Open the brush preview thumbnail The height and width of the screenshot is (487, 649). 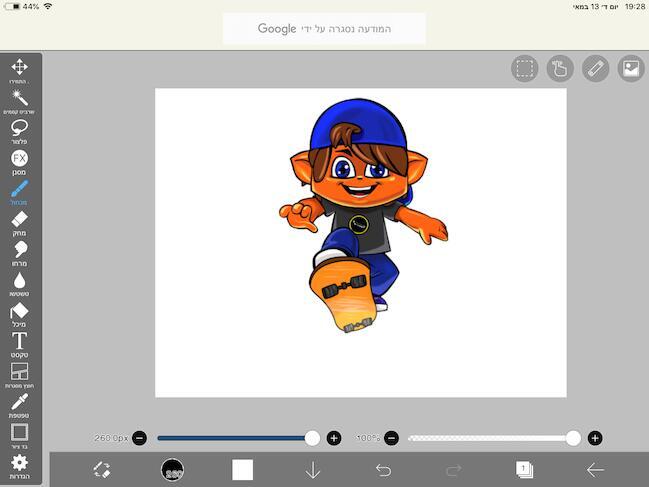[172, 470]
